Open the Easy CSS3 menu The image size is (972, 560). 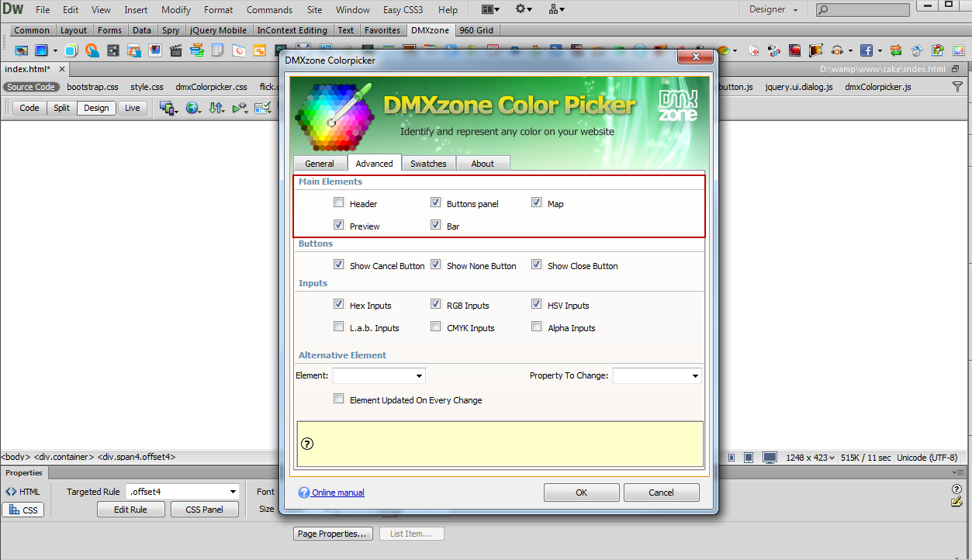coord(403,10)
